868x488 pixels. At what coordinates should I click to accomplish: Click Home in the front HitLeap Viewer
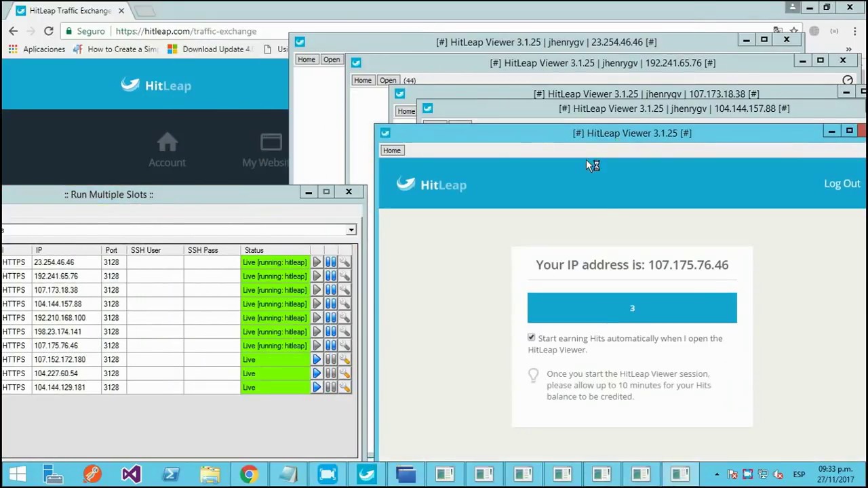coord(391,150)
